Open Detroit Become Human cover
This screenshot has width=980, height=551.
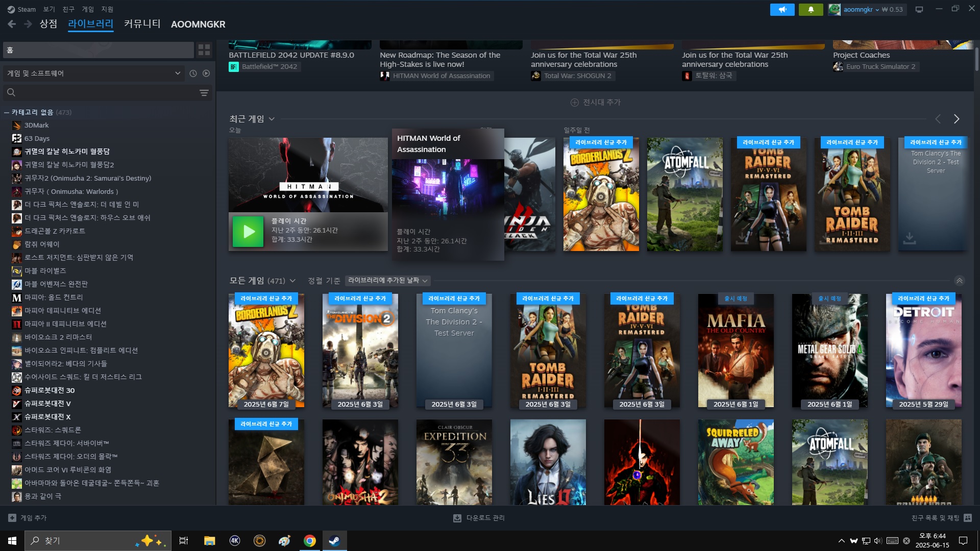point(924,351)
